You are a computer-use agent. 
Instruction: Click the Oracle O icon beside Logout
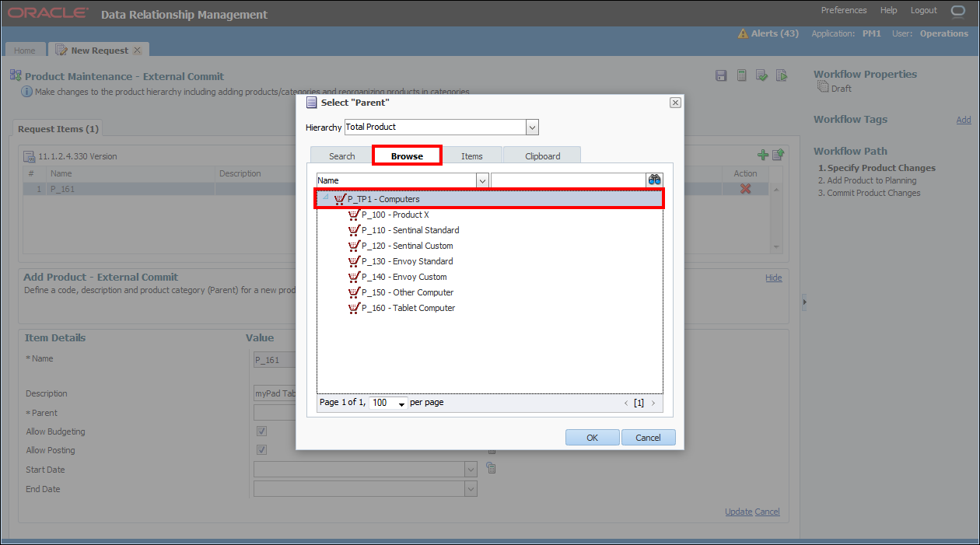pyautogui.click(x=957, y=11)
